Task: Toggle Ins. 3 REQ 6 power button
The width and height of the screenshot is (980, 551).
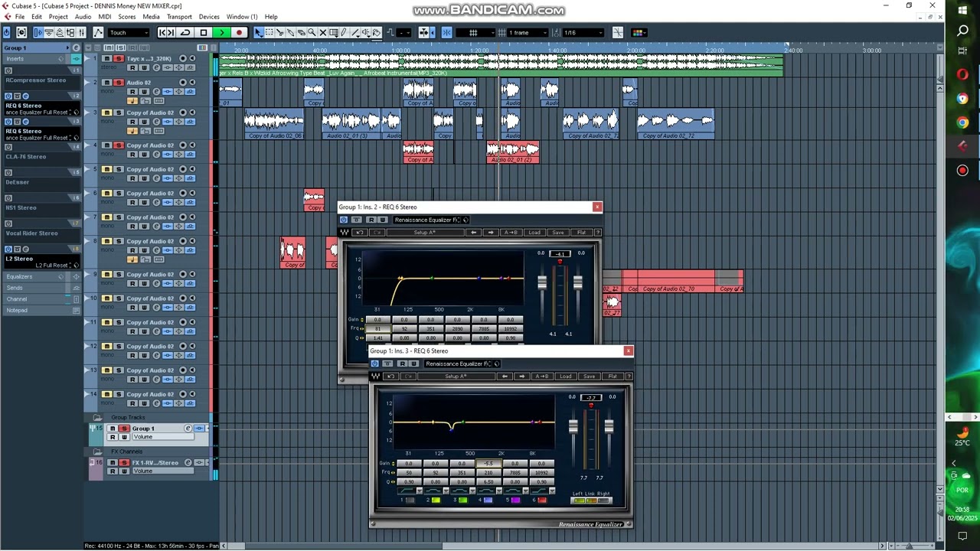Action: point(374,364)
